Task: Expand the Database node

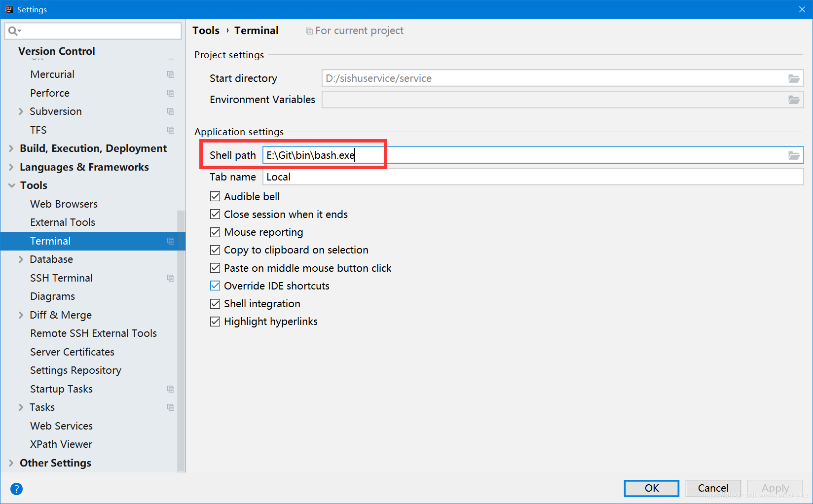Action: [x=21, y=259]
